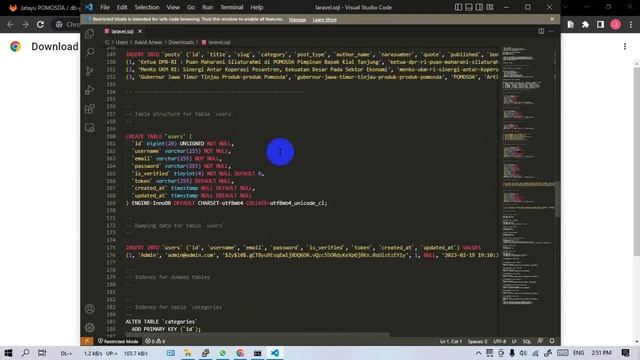
Task: Click the editor horizontal scrollbar
Action: (258, 335)
